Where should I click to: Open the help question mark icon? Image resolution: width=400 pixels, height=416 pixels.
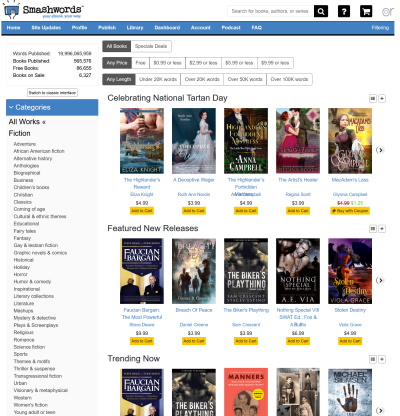click(344, 11)
